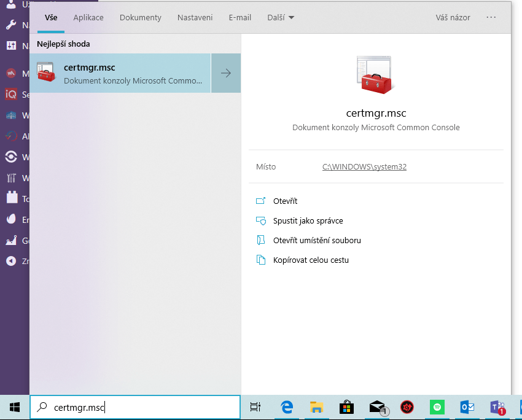Open Microsoft Store from taskbar
This screenshot has width=522, height=420.
click(x=346, y=407)
